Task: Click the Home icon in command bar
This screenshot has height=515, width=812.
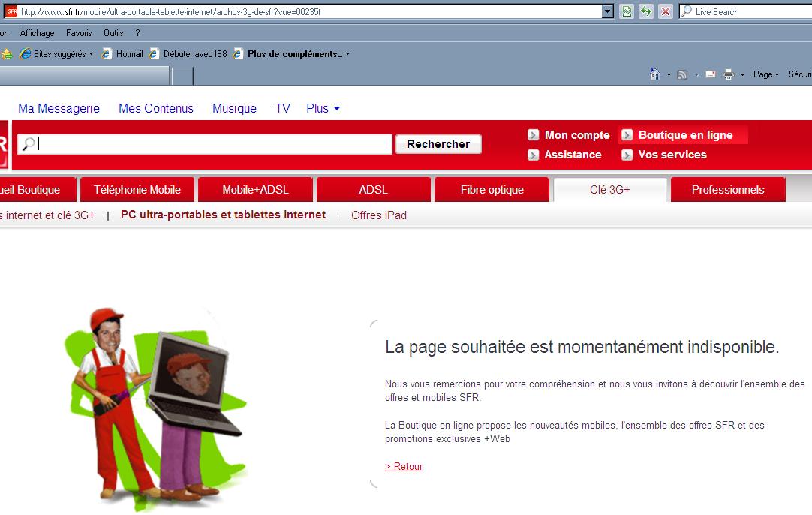Action: [654, 74]
